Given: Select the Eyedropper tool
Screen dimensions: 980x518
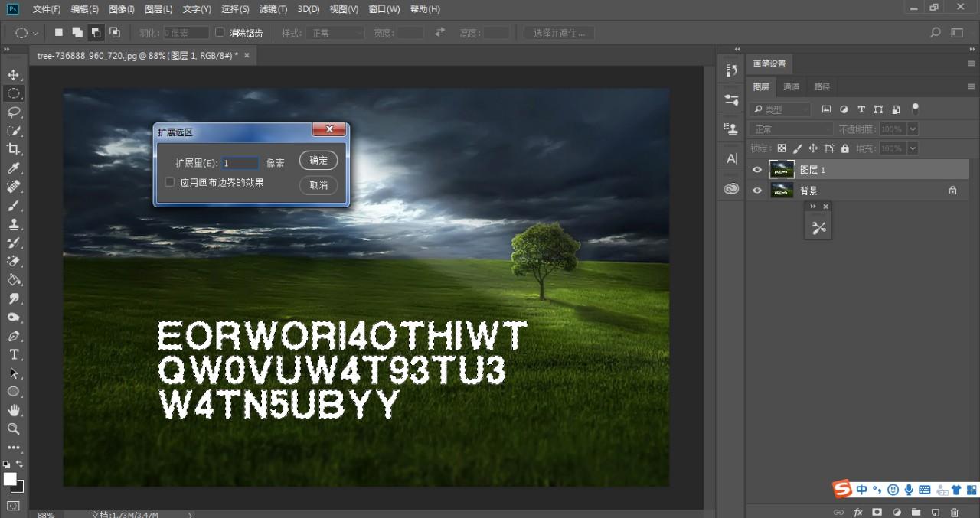Looking at the screenshot, I should coord(13,168).
